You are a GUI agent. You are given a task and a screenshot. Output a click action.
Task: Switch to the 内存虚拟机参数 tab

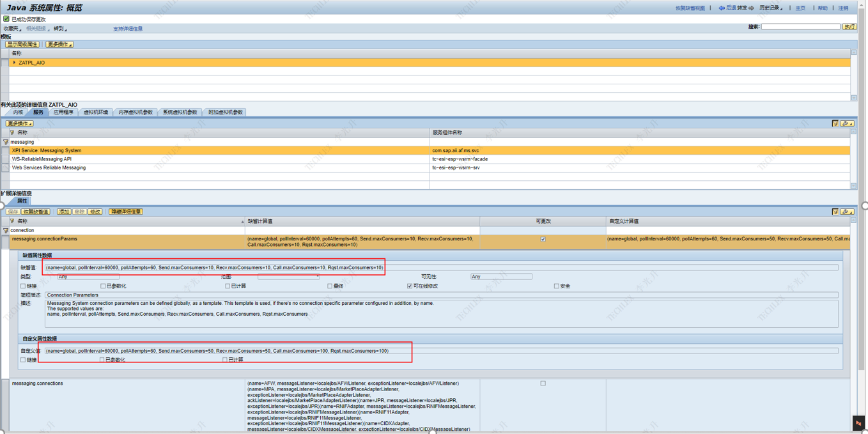pyautogui.click(x=136, y=112)
